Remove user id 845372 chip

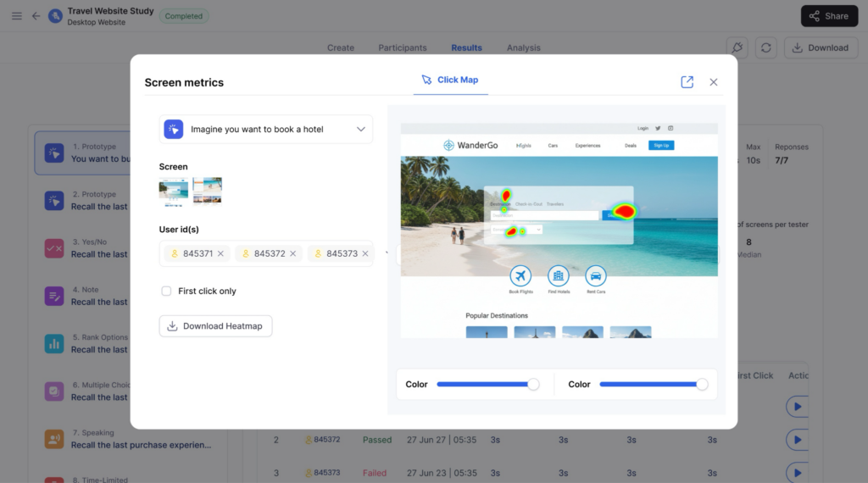click(292, 253)
